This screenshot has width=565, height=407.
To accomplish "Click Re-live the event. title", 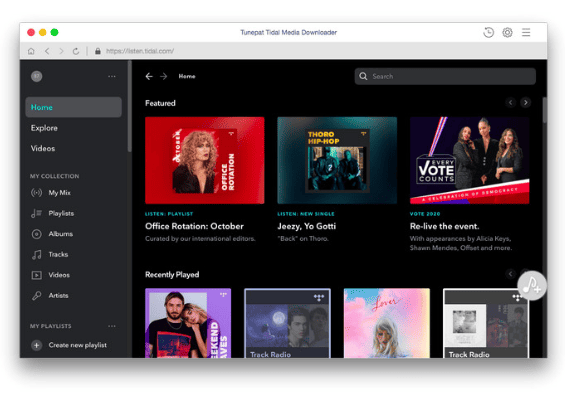I will pos(445,226).
